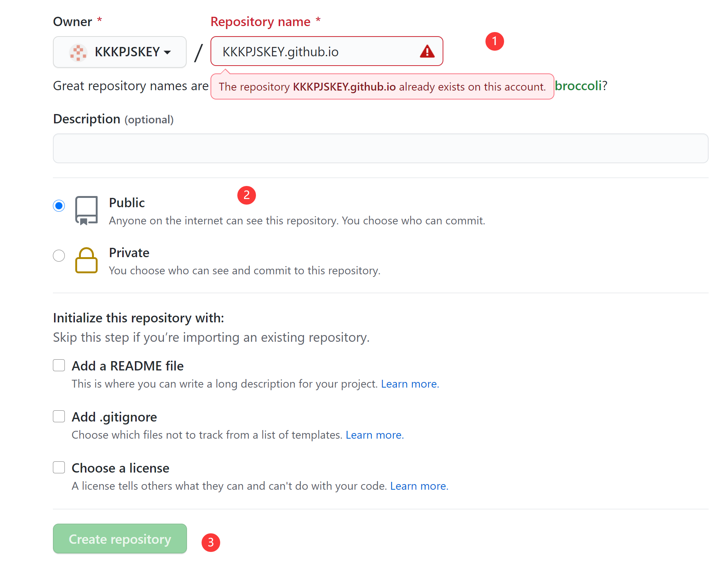Click the Private padlock icon
The width and height of the screenshot is (728, 584).
pos(86,261)
